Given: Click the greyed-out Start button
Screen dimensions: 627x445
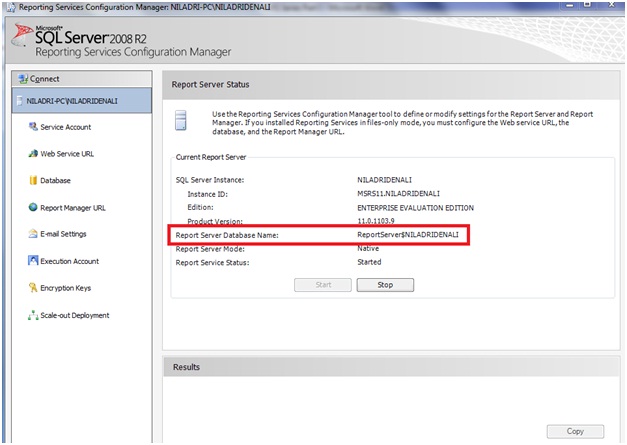Looking at the screenshot, I should pos(323,285).
